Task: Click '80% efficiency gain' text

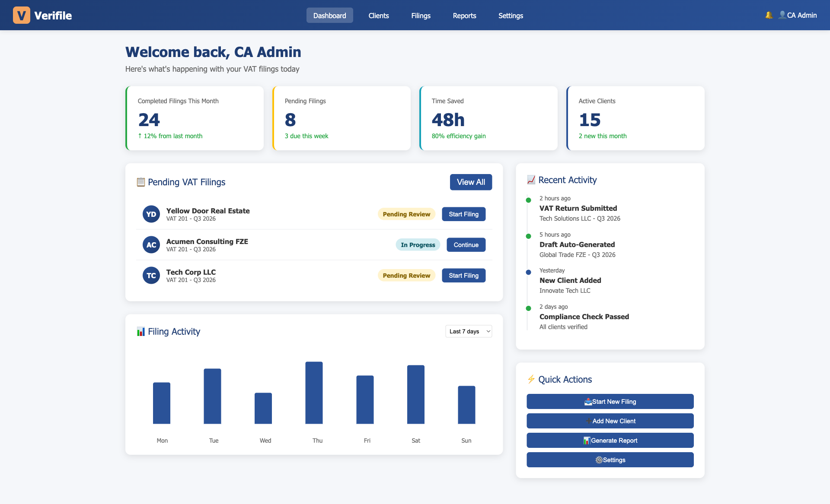Action: click(459, 136)
